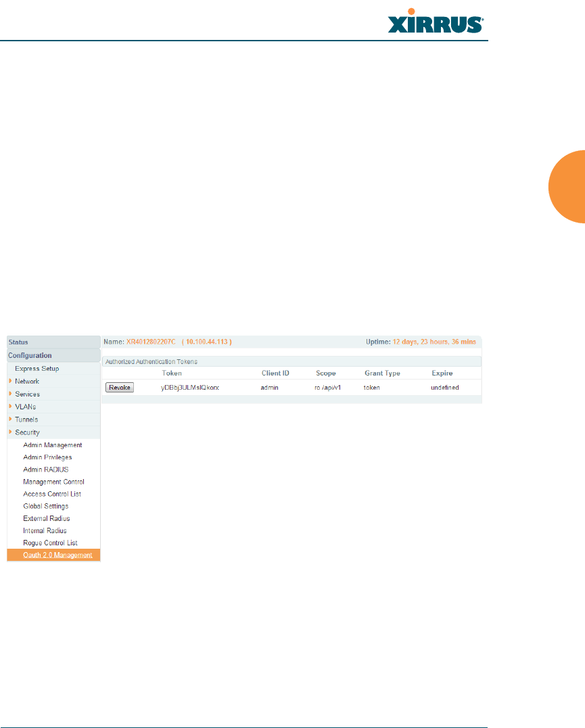
Task: Click the Authorized Authentication Tokens heading
Action: (x=151, y=362)
